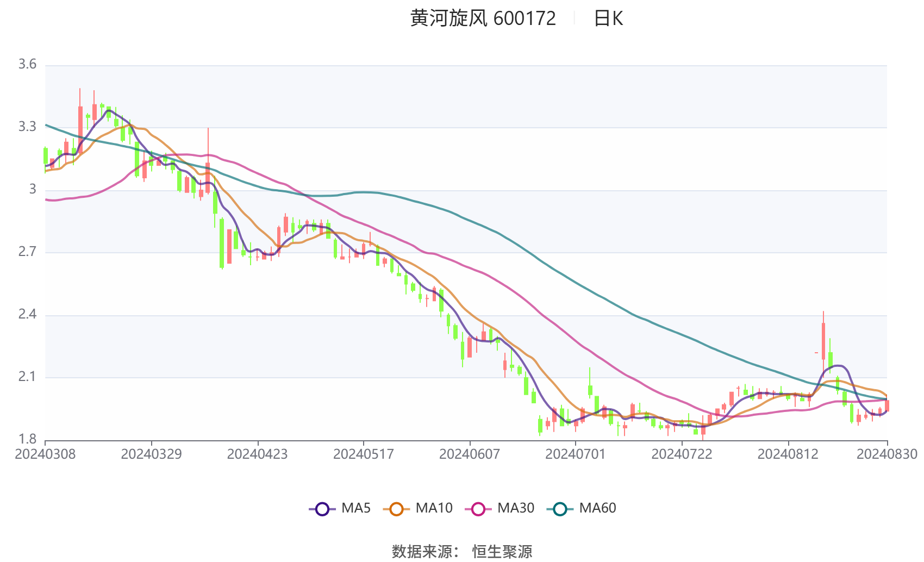Viewport: 924px width, 562px height.
Task: Hide the MA5 line via legend label
Action: (x=356, y=508)
